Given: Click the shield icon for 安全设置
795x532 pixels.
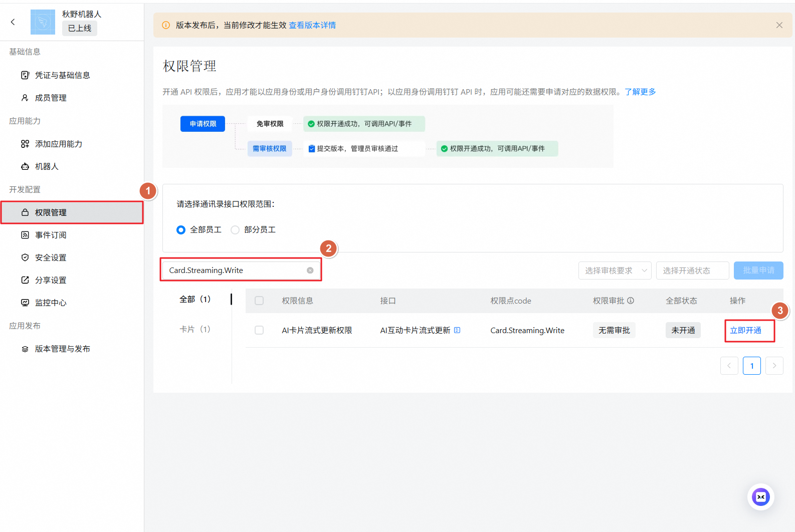Looking at the screenshot, I should [x=25, y=257].
